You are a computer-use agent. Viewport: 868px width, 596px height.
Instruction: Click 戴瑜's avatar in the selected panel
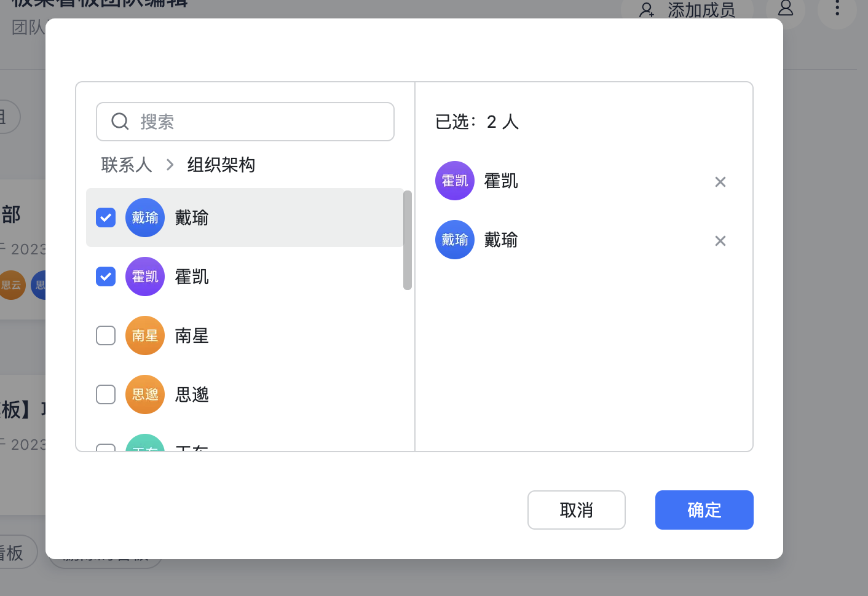[x=455, y=240]
